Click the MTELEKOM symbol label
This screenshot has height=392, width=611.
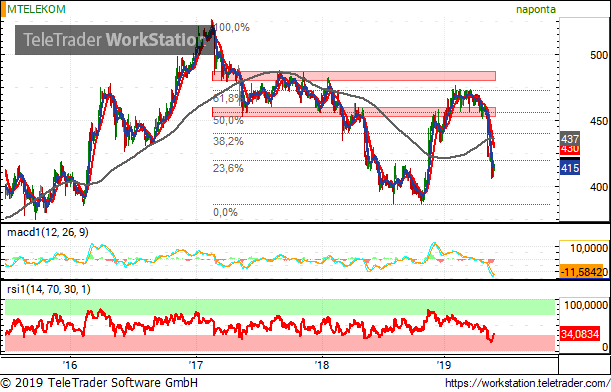tap(36, 9)
